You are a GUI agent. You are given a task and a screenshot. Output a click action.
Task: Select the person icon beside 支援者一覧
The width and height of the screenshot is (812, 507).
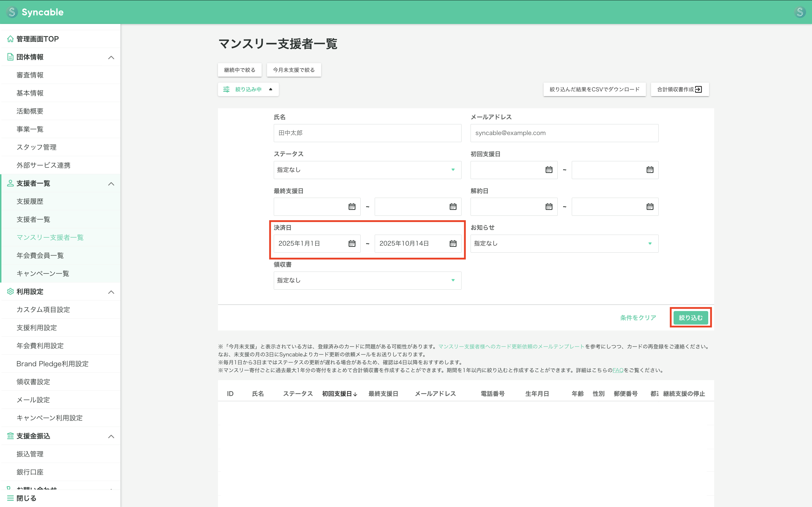[10, 183]
